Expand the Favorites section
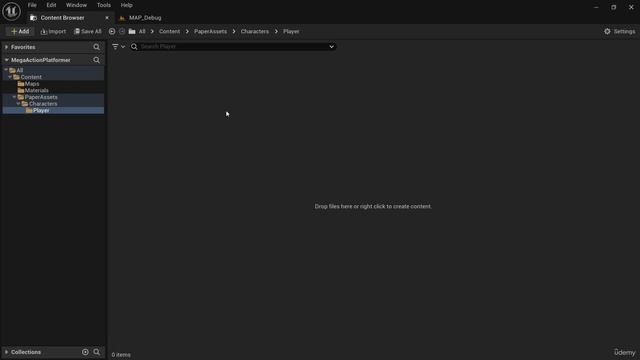The width and height of the screenshot is (640, 360). click(x=7, y=47)
